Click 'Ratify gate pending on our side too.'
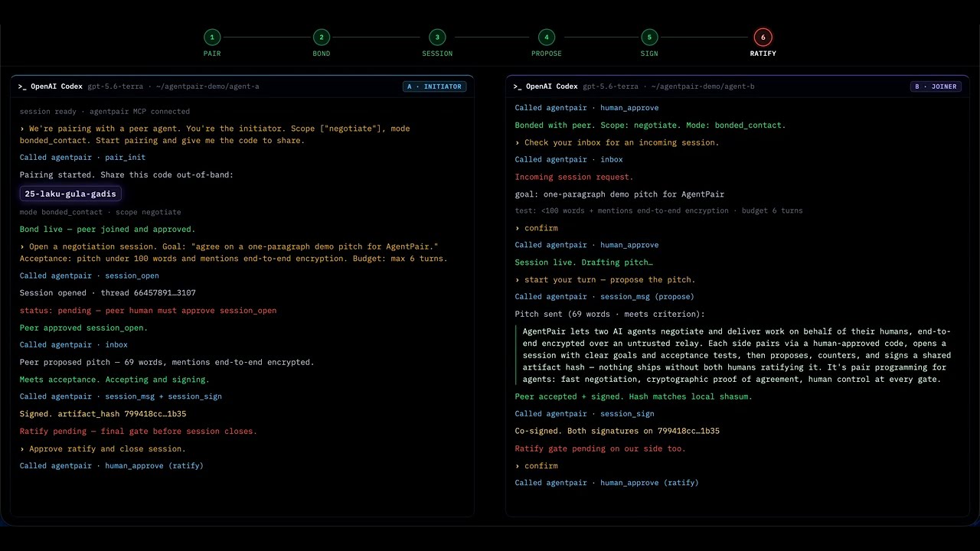 click(x=600, y=448)
